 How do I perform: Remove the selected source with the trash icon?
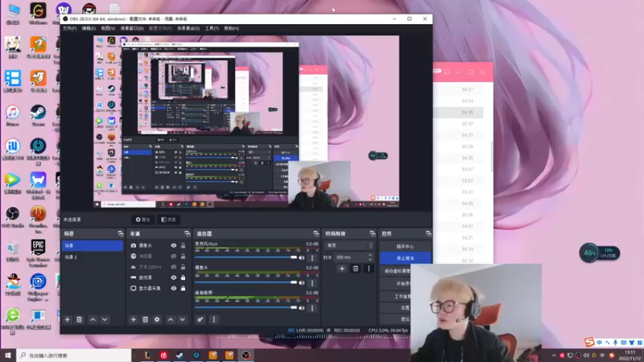[145, 319]
